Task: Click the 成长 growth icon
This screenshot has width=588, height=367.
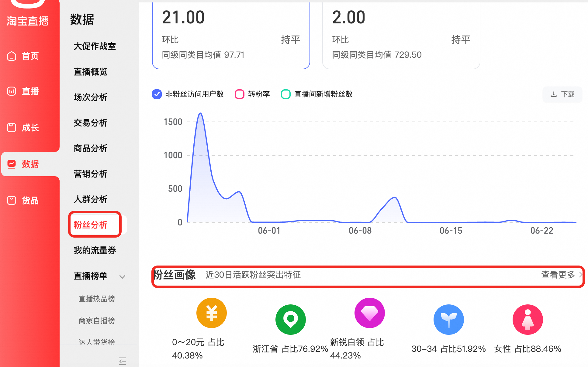Action: click(x=12, y=128)
